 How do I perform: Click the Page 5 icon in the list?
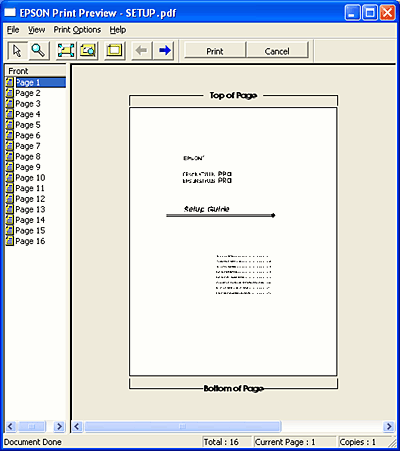click(9, 125)
